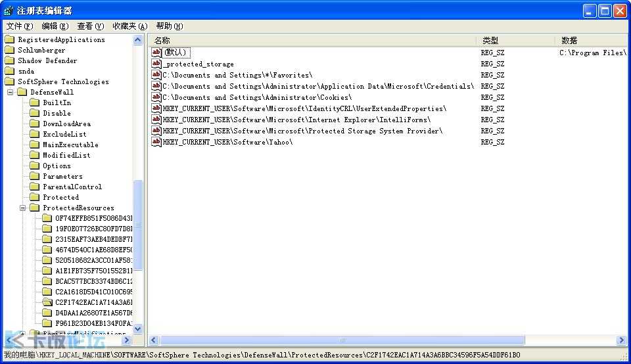Click the Shadow Defender folder icon
Image resolution: width=631 pixels, height=364 pixels.
pos(9,60)
